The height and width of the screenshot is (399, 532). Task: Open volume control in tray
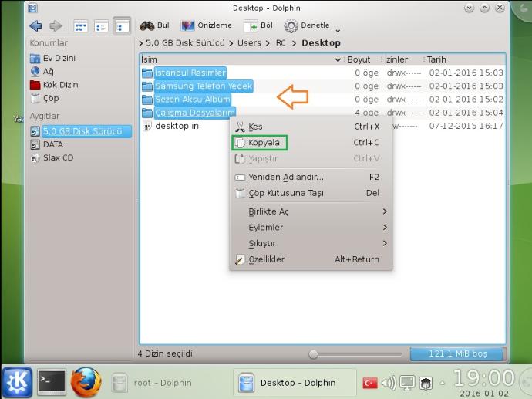[x=389, y=384]
